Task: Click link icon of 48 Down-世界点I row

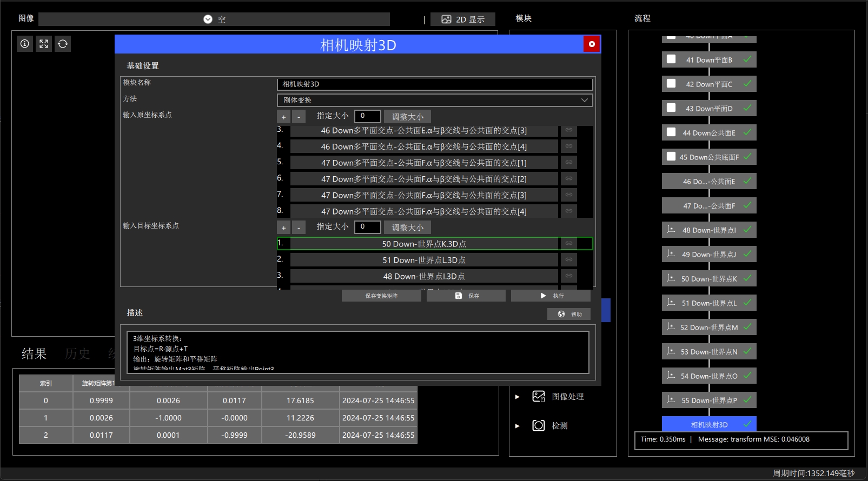Action: pos(569,276)
